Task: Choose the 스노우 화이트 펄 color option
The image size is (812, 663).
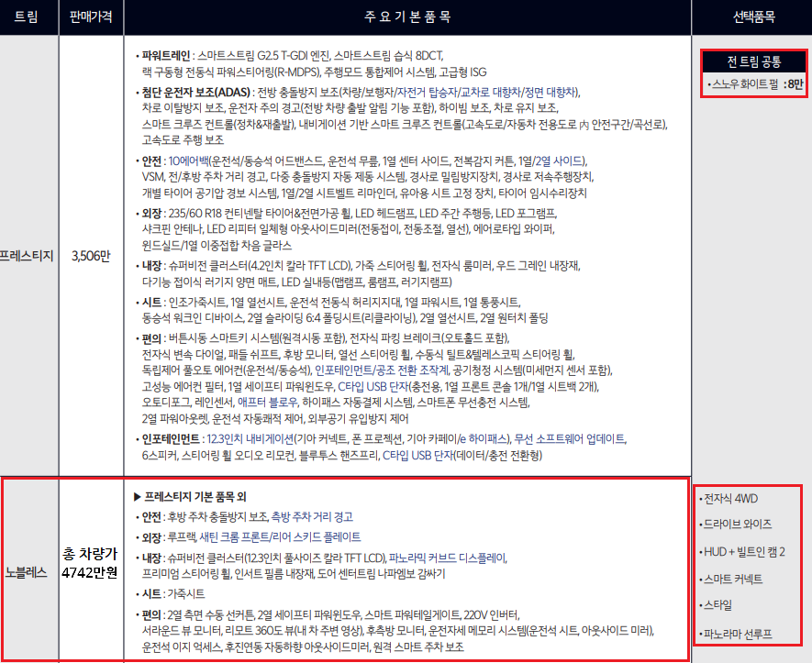Action: point(747,84)
